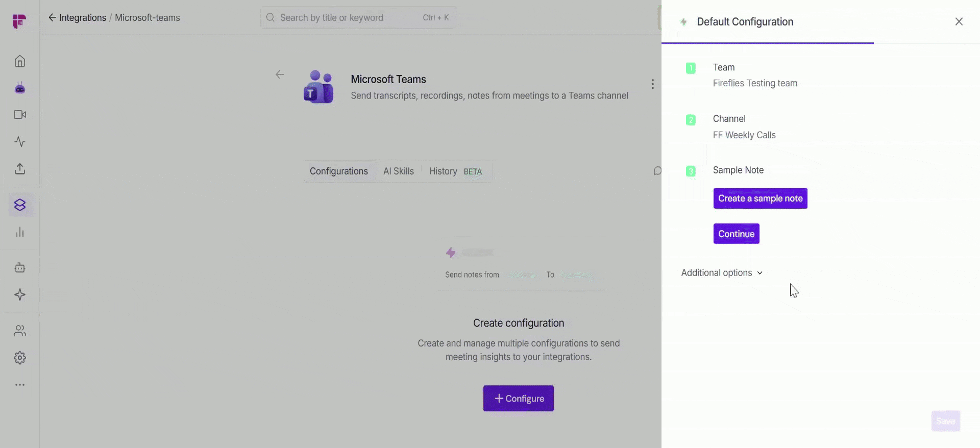Open the settings gear icon in sidebar
Screen dimensions: 980x448
click(x=20, y=358)
